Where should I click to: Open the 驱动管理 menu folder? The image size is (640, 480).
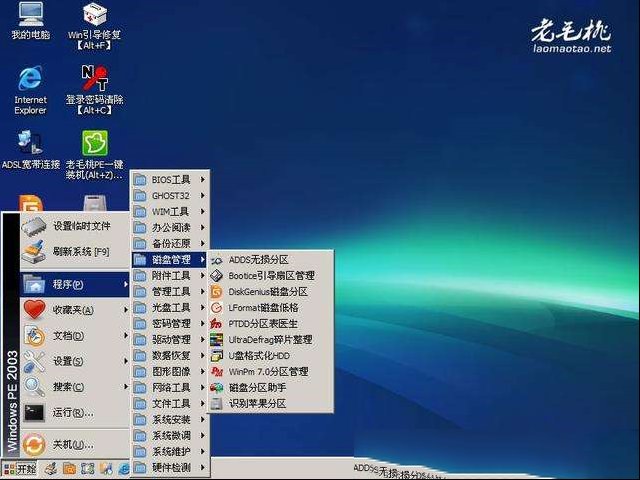[170, 340]
